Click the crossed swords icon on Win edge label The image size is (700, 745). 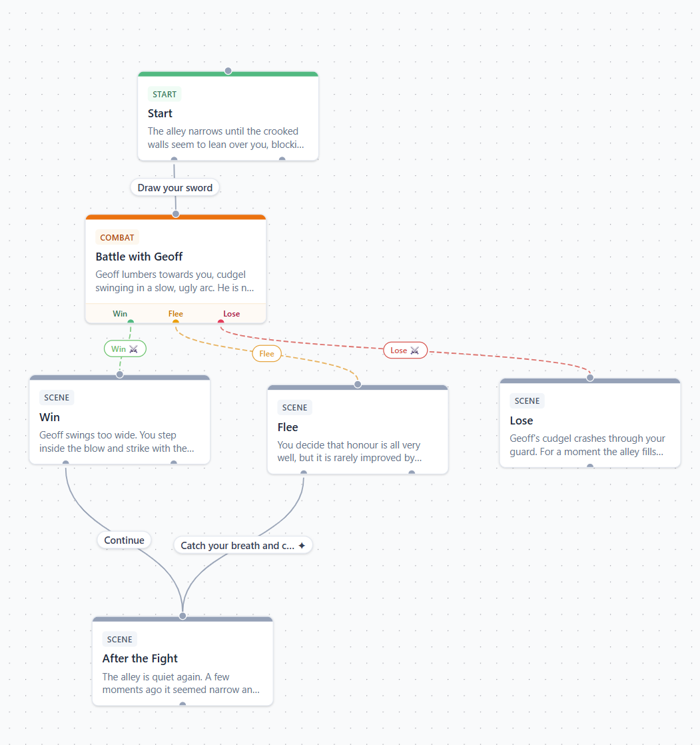[x=133, y=349]
